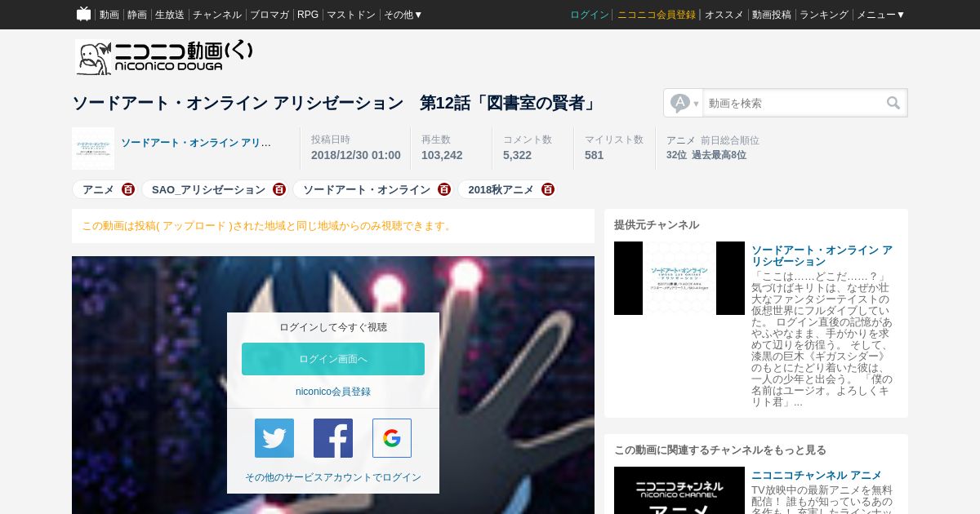This screenshot has height=514, width=980.
Task: Click the play count value 103,242
Action: click(442, 155)
